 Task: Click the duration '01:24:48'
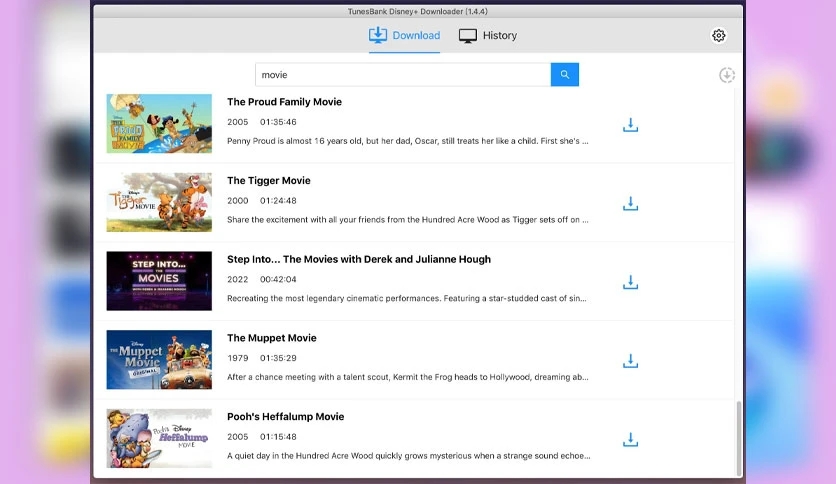click(278, 201)
